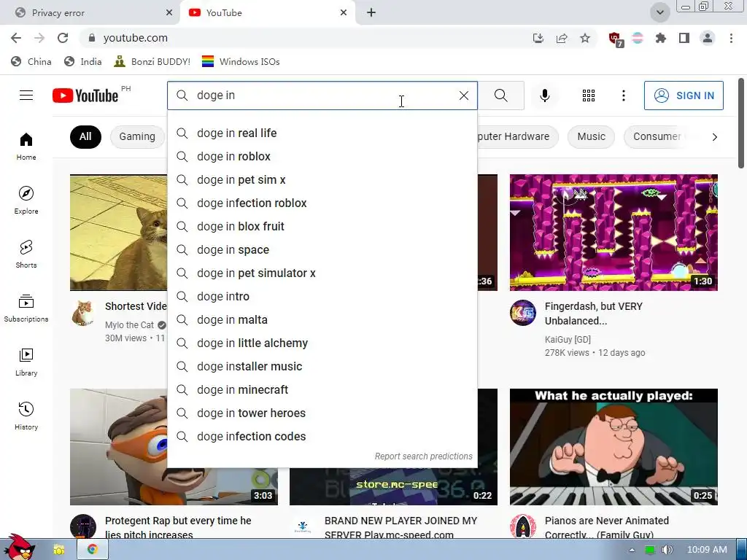This screenshot has height=560, width=747.
Task: Click Report search predictions link
Action: (x=424, y=456)
